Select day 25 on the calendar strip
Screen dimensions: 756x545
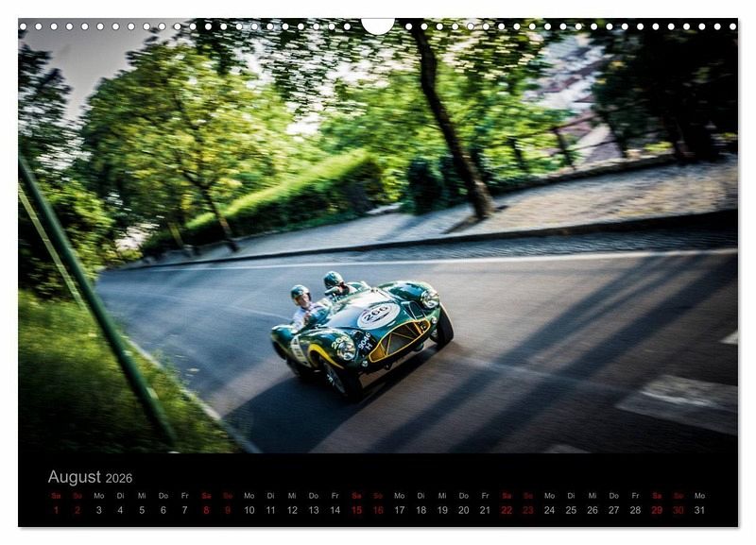(571, 510)
